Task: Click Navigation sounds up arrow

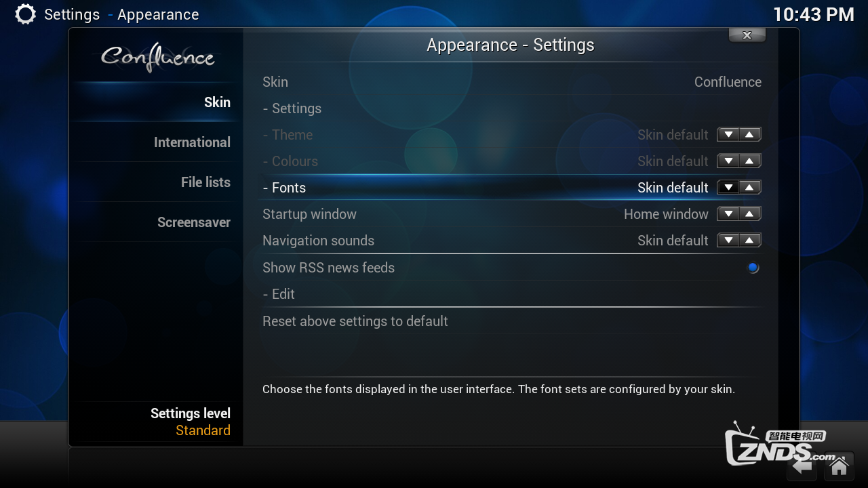Action: (x=750, y=241)
